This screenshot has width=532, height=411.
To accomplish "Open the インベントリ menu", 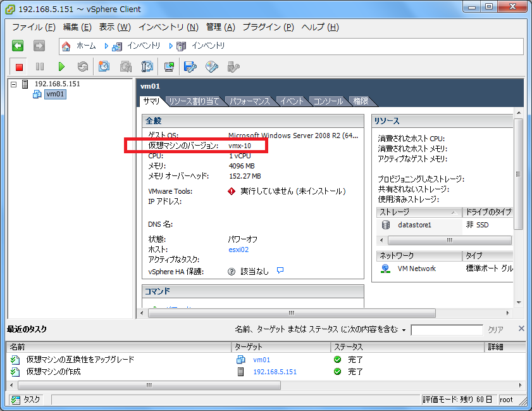I will tap(169, 27).
